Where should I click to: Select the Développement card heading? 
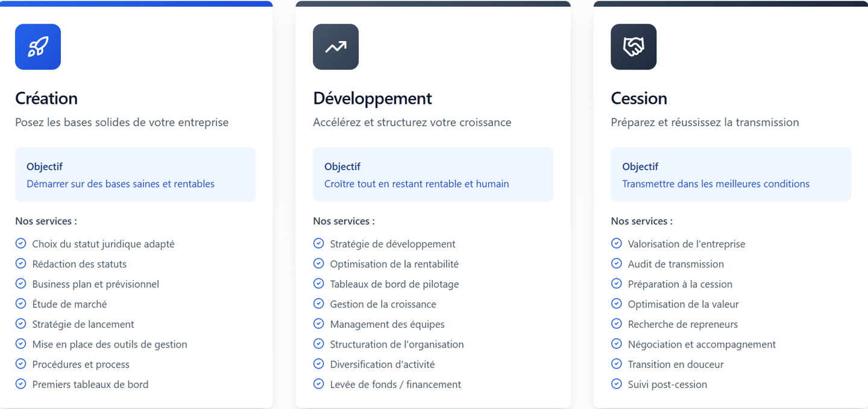pos(373,98)
